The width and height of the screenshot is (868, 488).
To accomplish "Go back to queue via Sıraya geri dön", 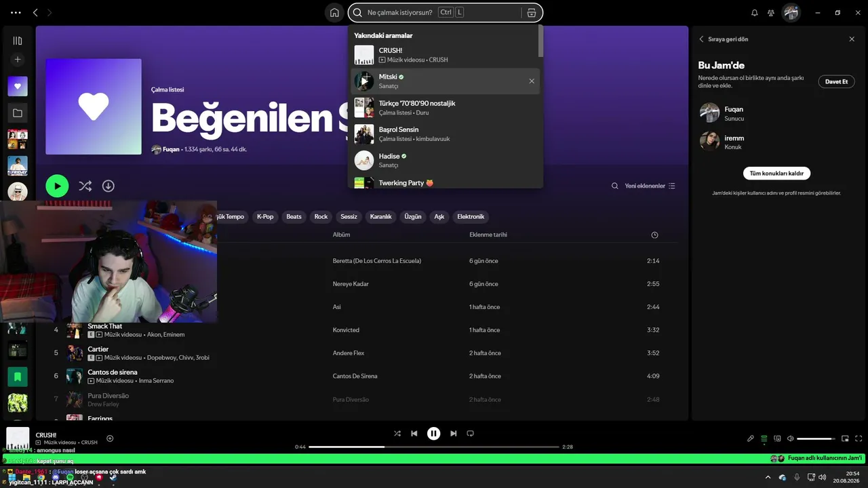I will point(724,39).
